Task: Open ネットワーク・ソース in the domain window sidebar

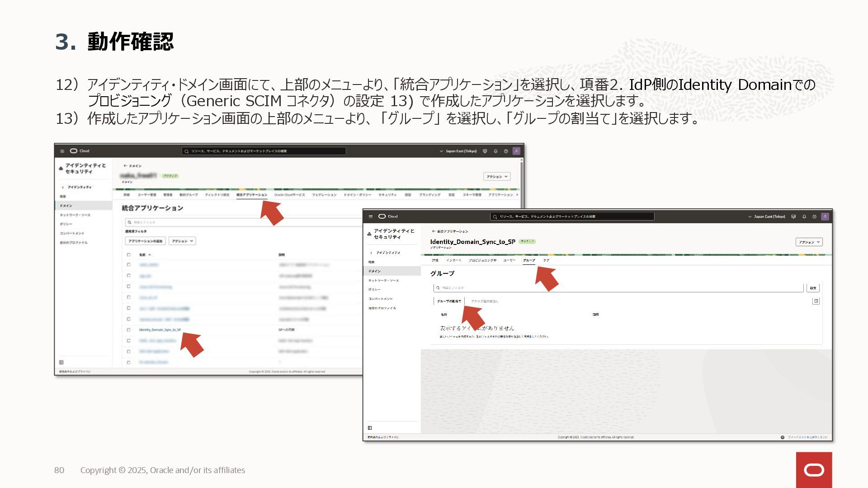Action: [x=75, y=215]
